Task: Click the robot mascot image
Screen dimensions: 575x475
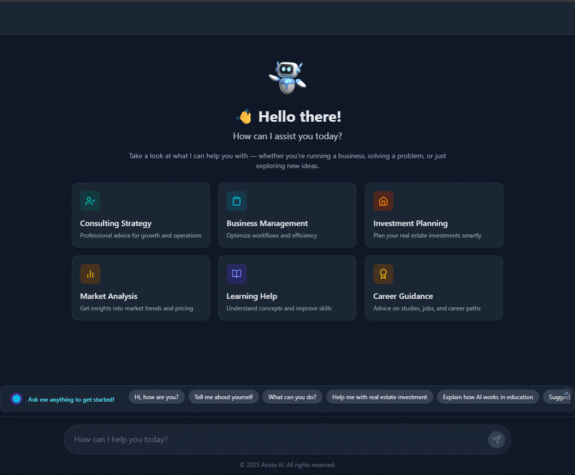Action: point(288,77)
